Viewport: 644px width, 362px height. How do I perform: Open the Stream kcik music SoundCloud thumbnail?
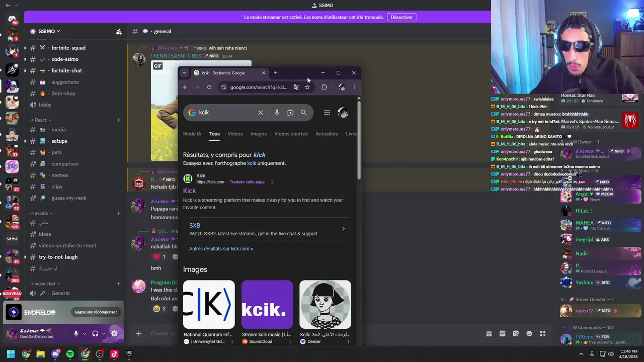point(267,305)
